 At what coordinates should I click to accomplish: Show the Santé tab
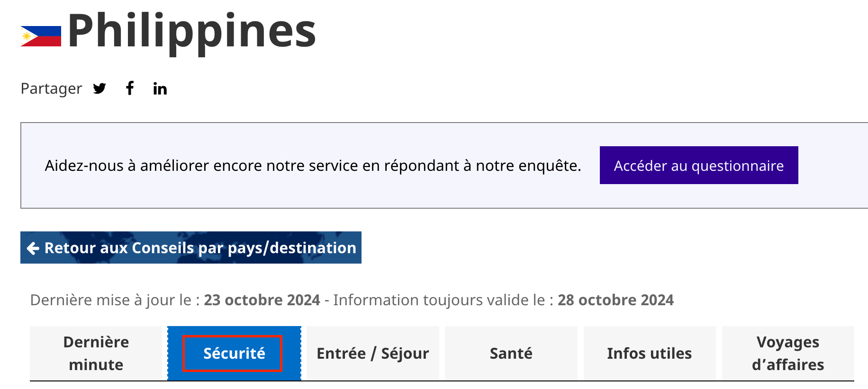[x=511, y=354]
